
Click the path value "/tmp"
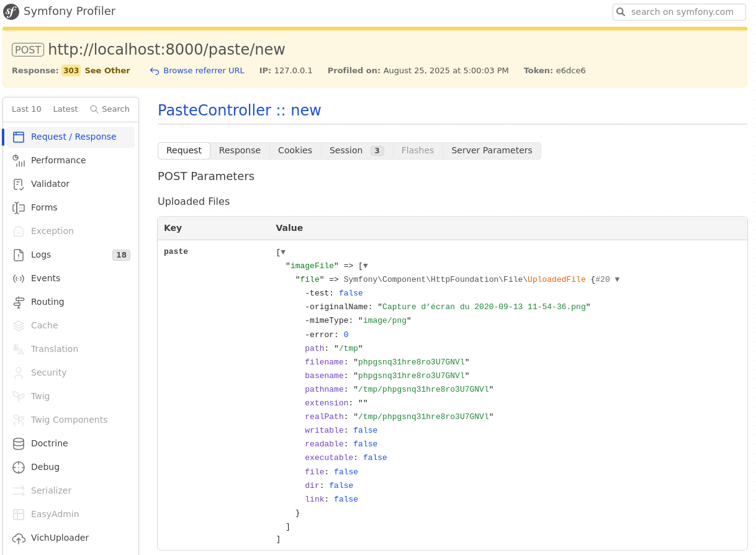(348, 348)
